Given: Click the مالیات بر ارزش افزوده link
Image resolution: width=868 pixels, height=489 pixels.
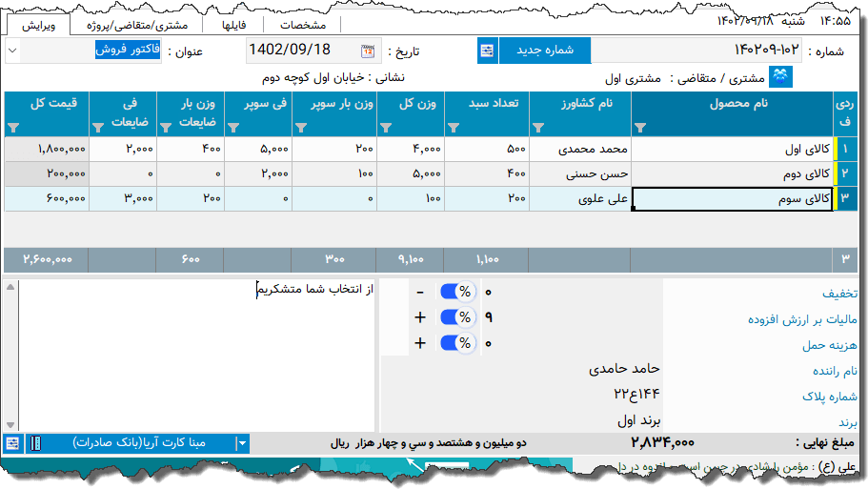Looking at the screenshot, I should tap(802, 319).
